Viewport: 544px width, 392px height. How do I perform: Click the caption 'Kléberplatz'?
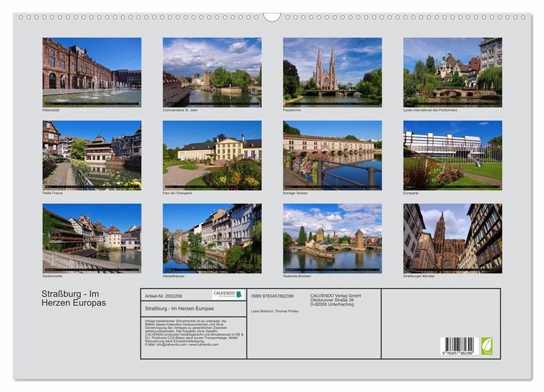pyautogui.click(x=51, y=110)
